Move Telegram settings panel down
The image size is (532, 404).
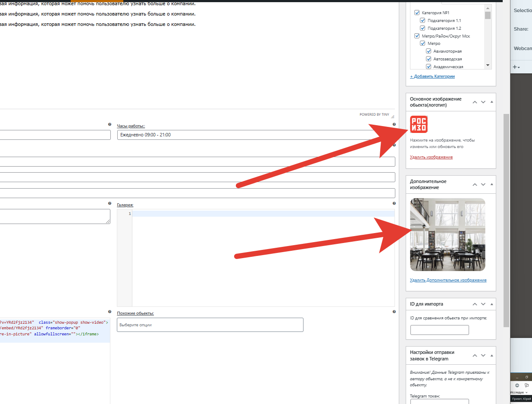483,356
